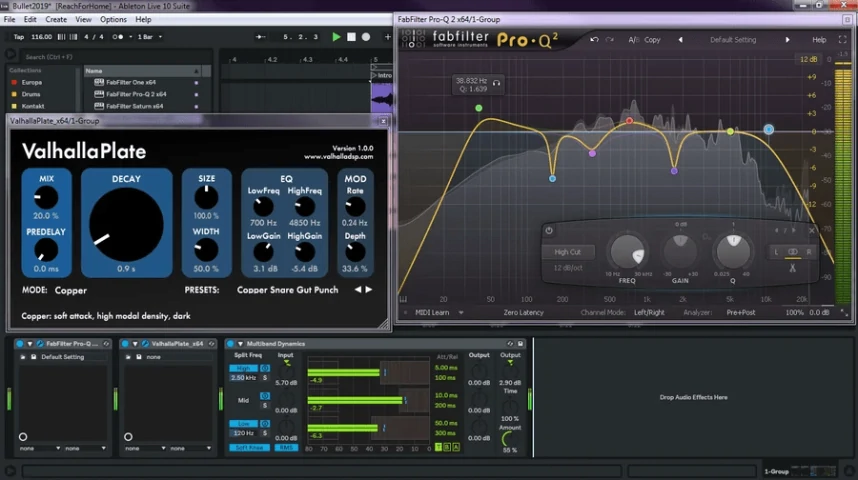Go to the next Pro-Q preset

click(787, 39)
